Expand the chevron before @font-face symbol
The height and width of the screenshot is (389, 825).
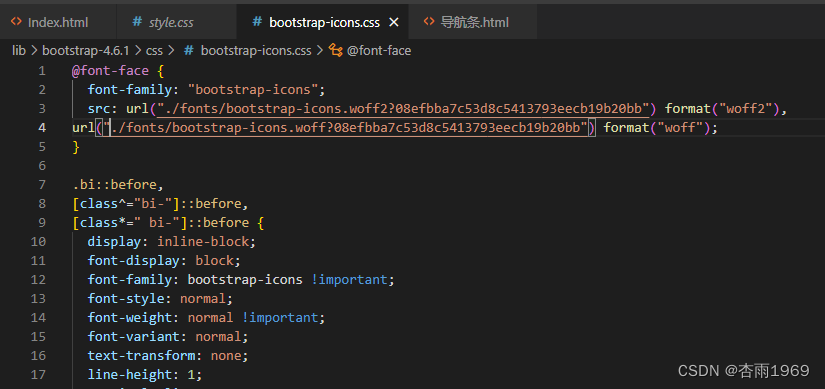tap(320, 51)
